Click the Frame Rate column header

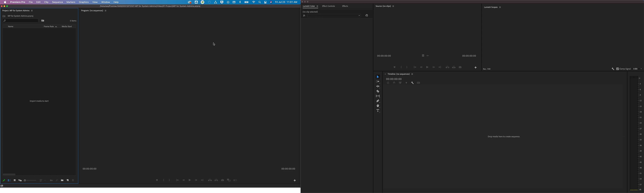click(49, 26)
